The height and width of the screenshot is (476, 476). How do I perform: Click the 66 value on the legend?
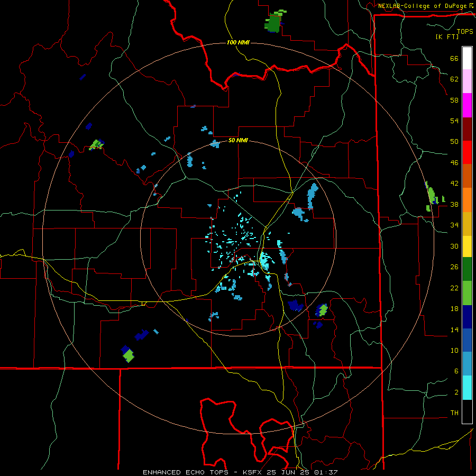(x=454, y=59)
